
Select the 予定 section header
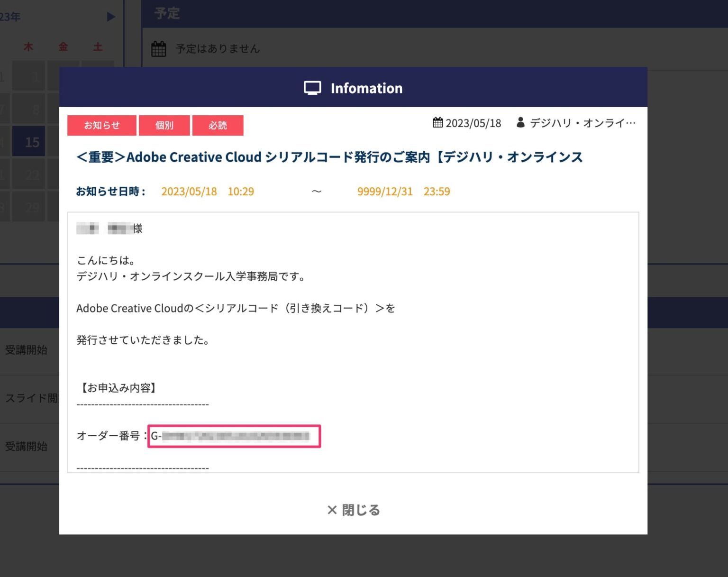pos(168,13)
